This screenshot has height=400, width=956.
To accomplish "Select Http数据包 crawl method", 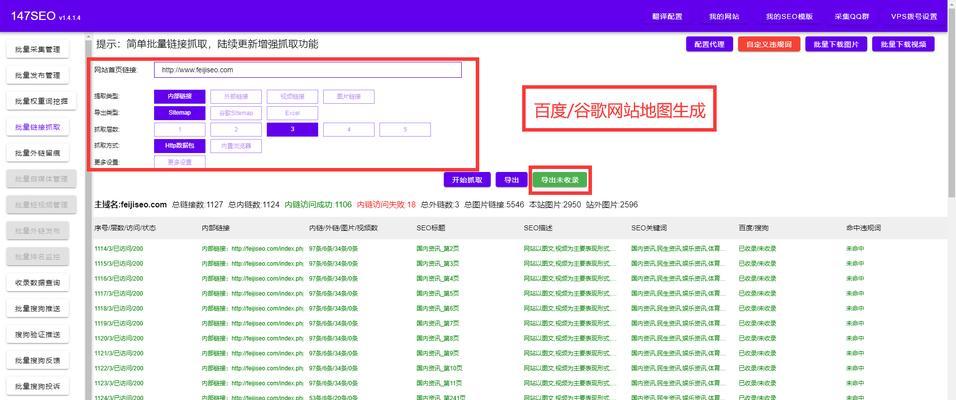I will [x=180, y=146].
